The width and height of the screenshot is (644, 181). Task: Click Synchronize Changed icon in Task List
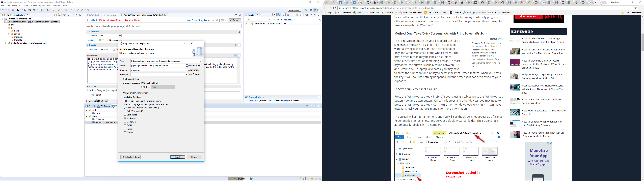coord(307,15)
